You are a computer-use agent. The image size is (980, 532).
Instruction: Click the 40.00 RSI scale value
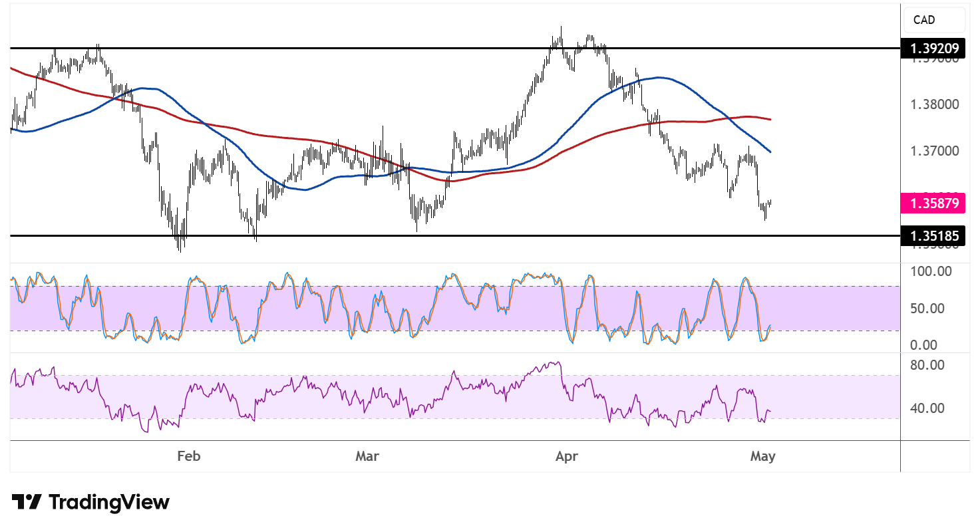tap(928, 408)
